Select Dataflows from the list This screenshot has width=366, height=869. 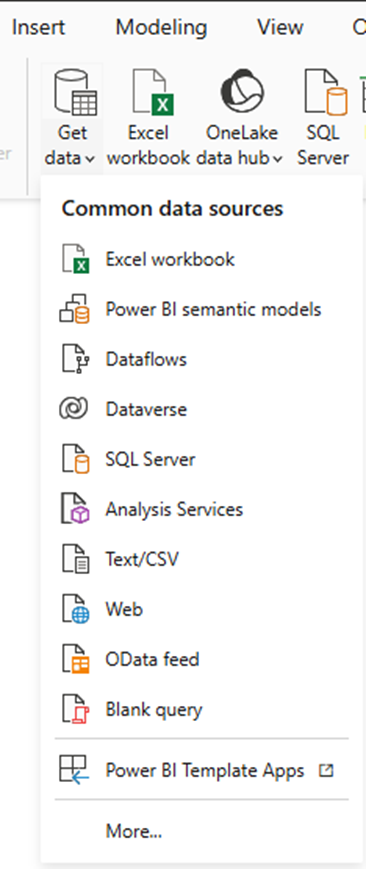(x=146, y=359)
